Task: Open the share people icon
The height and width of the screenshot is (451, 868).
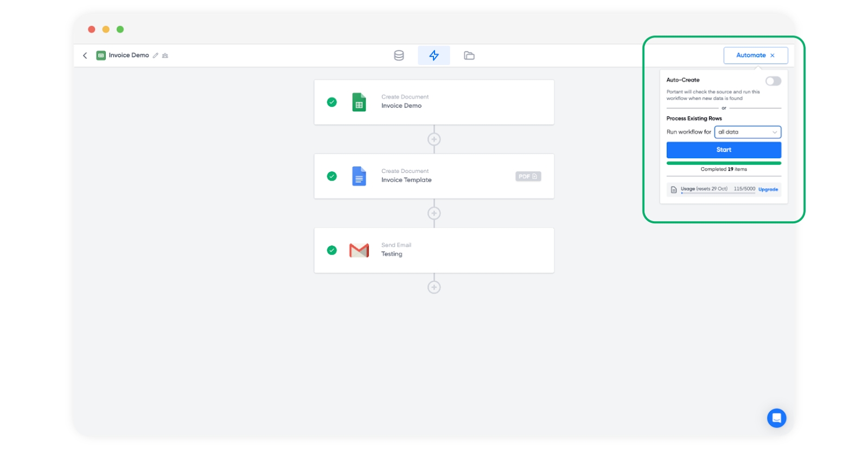Action: pyautogui.click(x=165, y=55)
